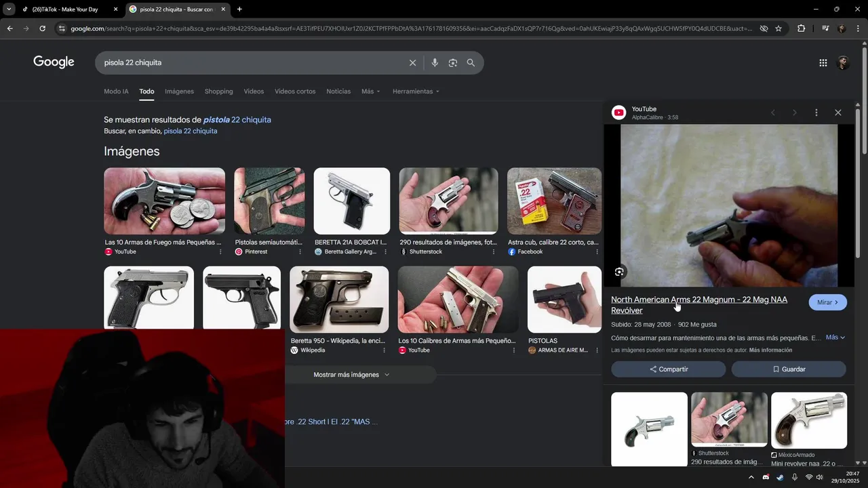Screen dimensions: 868x488
Task: Open the browser extensions puzzle icon
Action: pyautogui.click(x=802, y=28)
